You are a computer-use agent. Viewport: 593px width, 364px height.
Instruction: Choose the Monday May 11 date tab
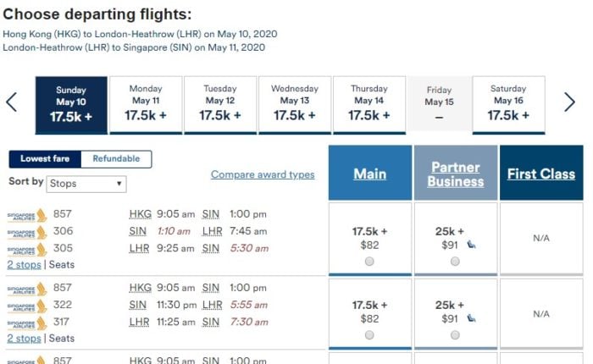[x=146, y=105]
